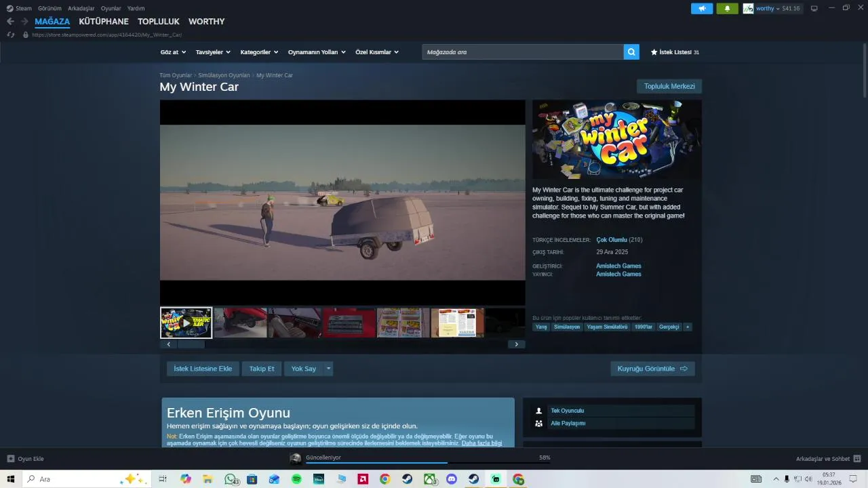868x488 pixels.
Task: Enter Big Picture mode via monitor icon
Action: pos(814,9)
